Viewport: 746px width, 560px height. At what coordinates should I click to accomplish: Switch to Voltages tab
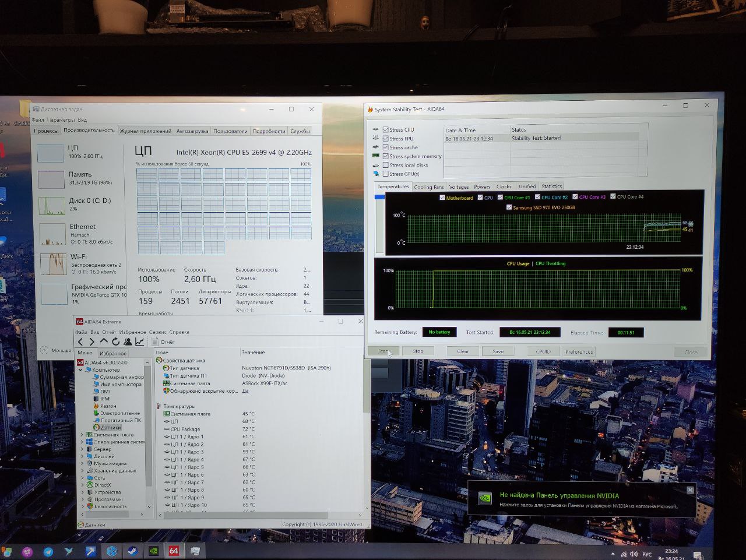459,187
